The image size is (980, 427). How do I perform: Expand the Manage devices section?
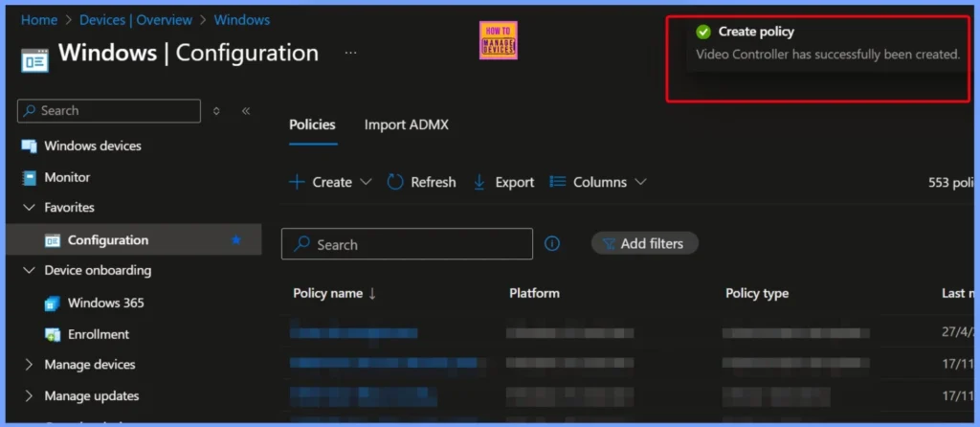pyautogui.click(x=29, y=365)
